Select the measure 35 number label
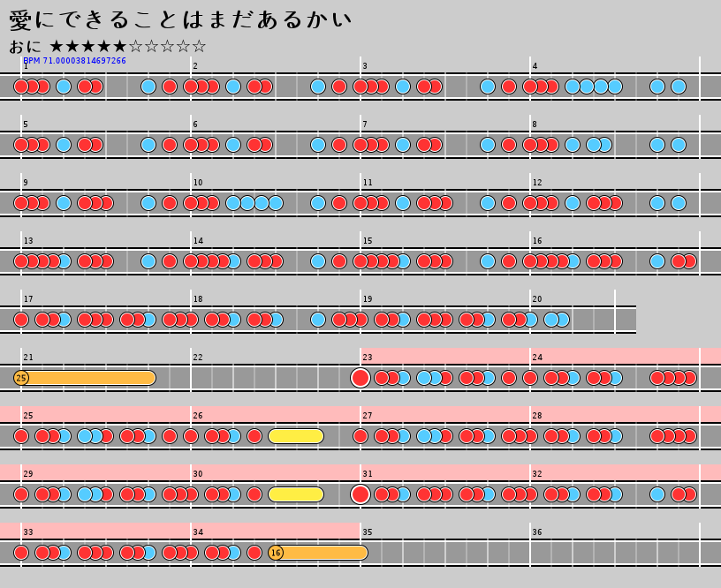The image size is (721, 588). pyautogui.click(x=367, y=532)
